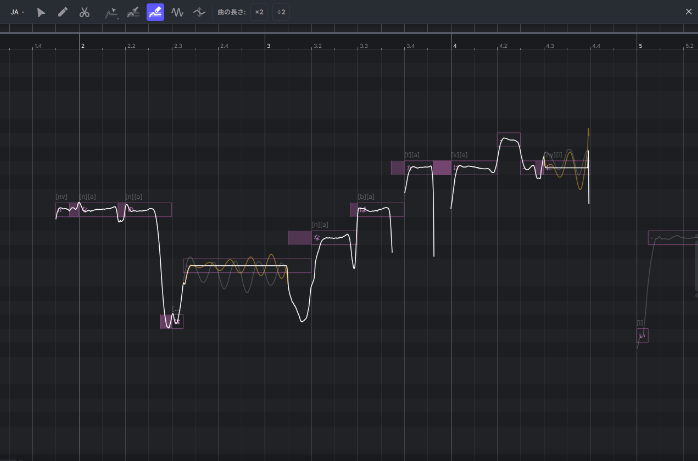Click the ×2 length multiply button
The image size is (698, 461).
point(259,12)
